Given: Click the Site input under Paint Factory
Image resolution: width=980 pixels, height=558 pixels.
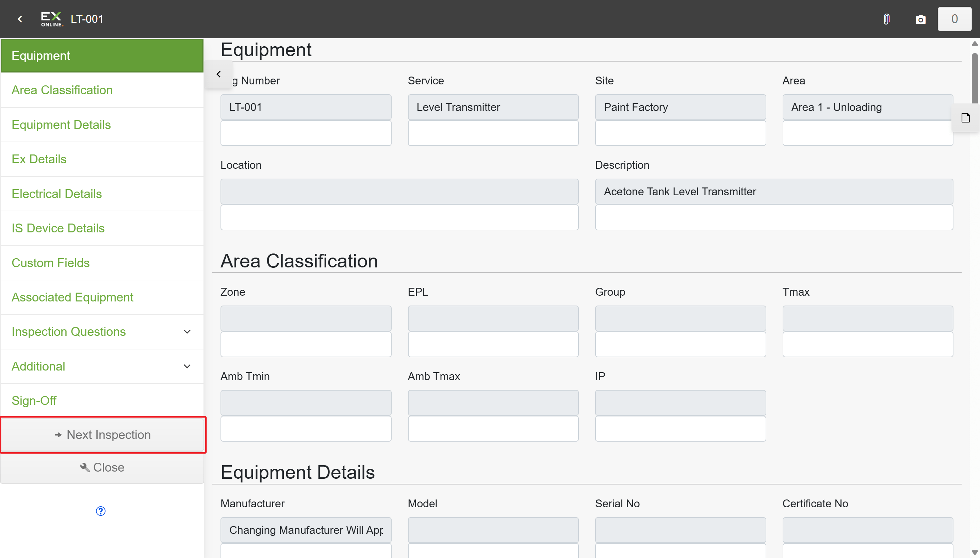Looking at the screenshot, I should (x=680, y=133).
